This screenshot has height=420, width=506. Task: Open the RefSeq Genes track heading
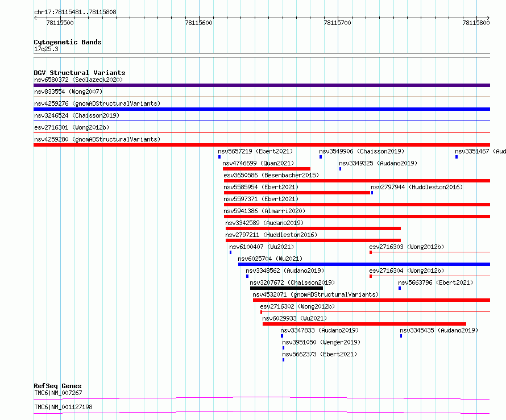(57, 386)
